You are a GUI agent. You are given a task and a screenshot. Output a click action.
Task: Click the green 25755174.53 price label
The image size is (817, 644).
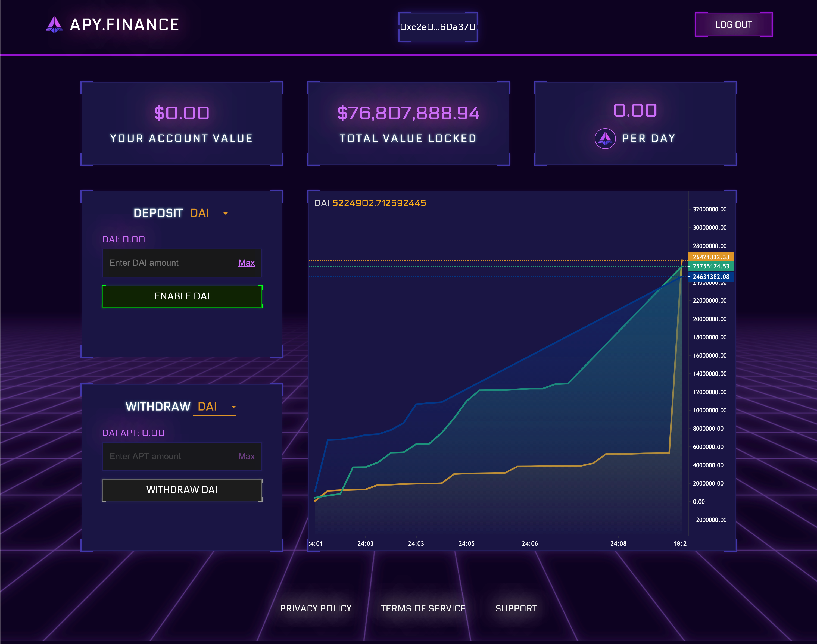tap(711, 266)
